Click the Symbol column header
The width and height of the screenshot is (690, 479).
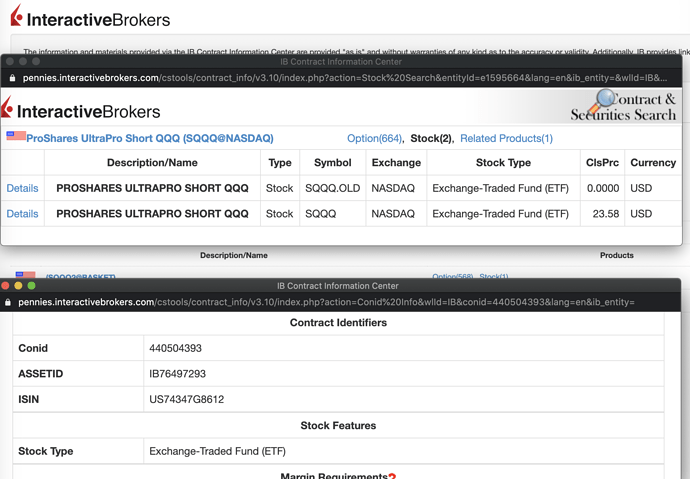point(333,163)
